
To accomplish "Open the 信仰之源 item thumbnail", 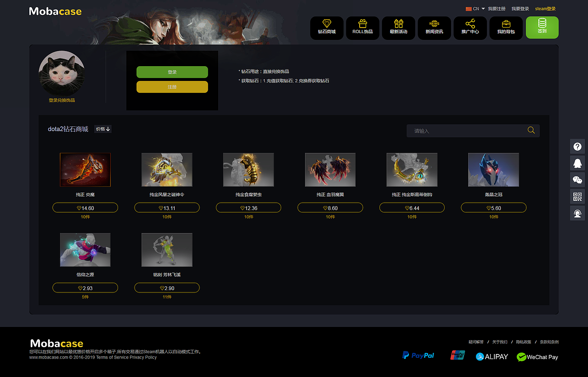I will (x=85, y=250).
